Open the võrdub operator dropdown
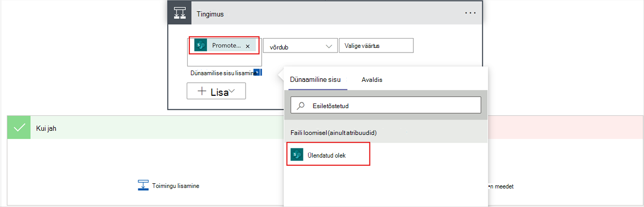644x207 pixels. point(300,46)
